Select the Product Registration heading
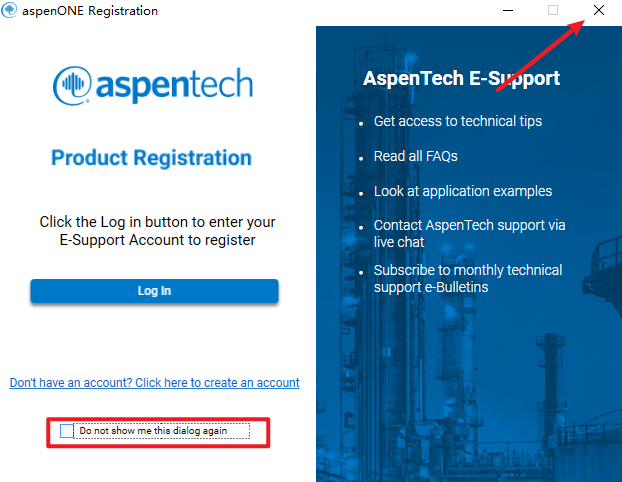Image resolution: width=622 pixels, height=482 pixels. click(x=151, y=158)
